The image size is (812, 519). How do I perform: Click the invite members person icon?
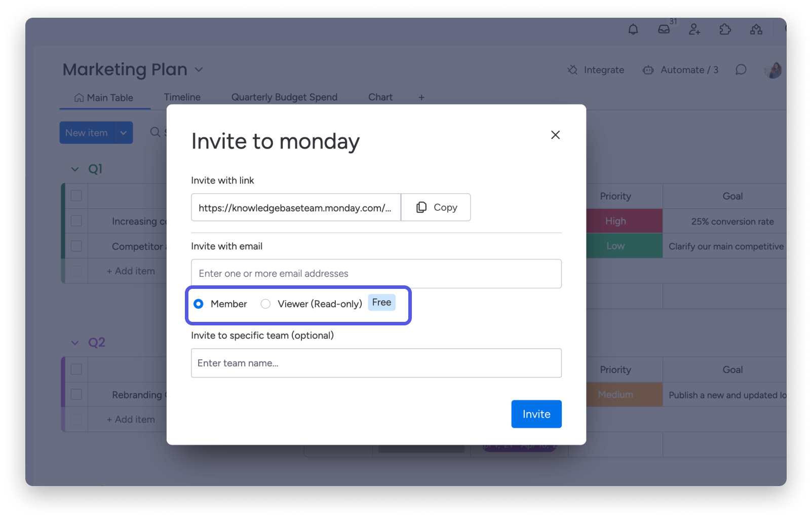point(694,29)
